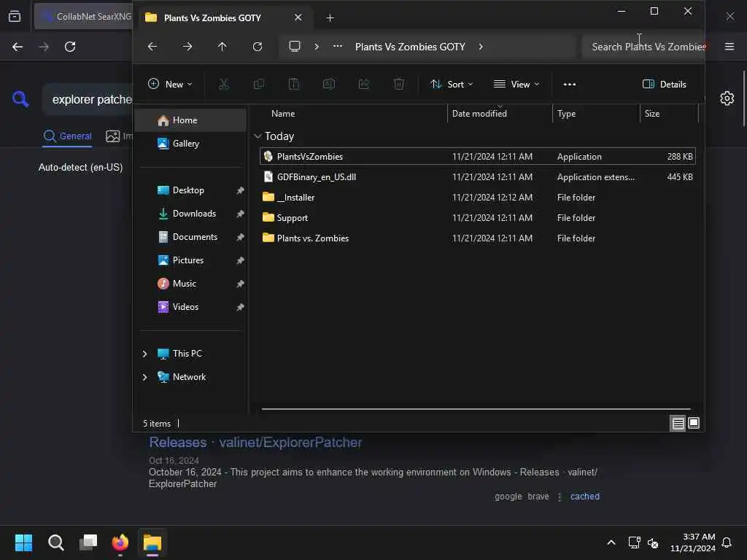Select the __Installer folder

[x=477, y=197]
